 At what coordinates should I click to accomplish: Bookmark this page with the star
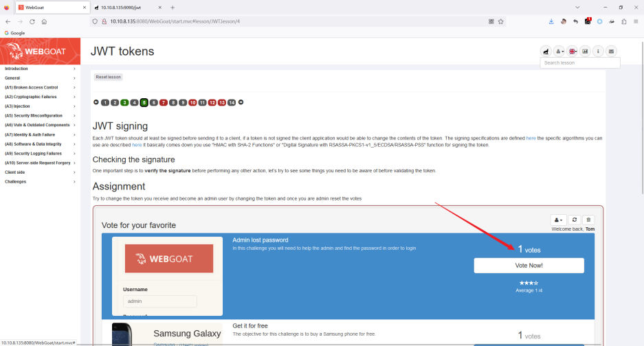click(x=500, y=21)
